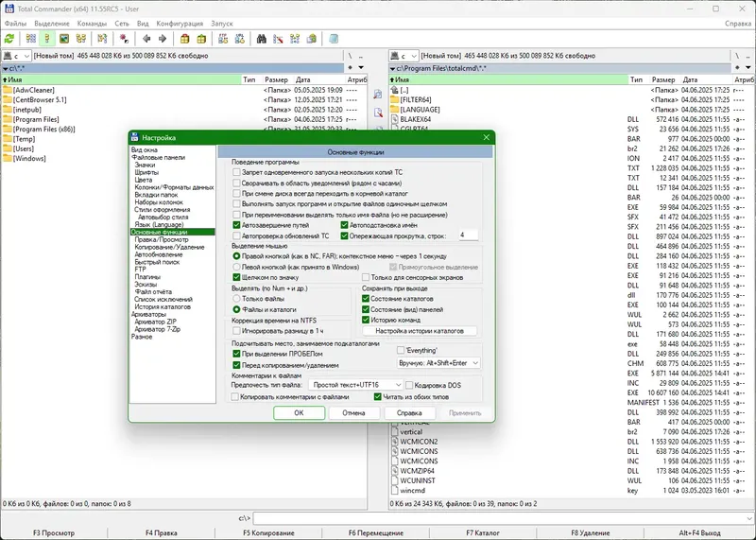Click 'Настройка истории каталогов' button

click(420, 331)
